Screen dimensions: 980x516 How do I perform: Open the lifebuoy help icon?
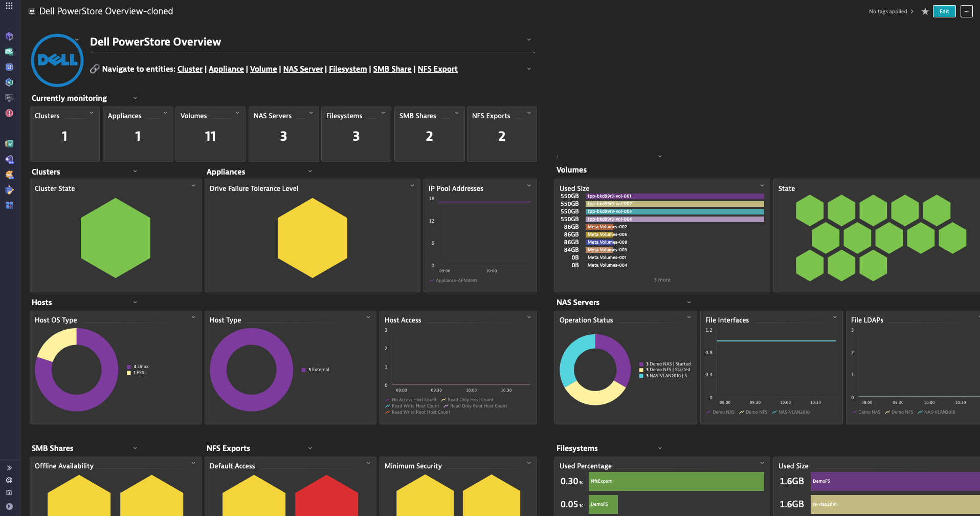point(9,480)
